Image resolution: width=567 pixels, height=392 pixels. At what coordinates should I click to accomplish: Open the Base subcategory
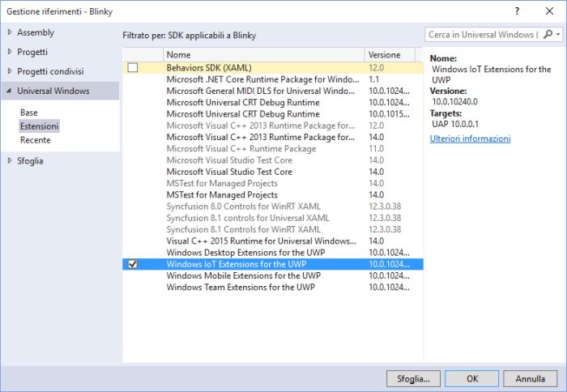pyautogui.click(x=29, y=113)
